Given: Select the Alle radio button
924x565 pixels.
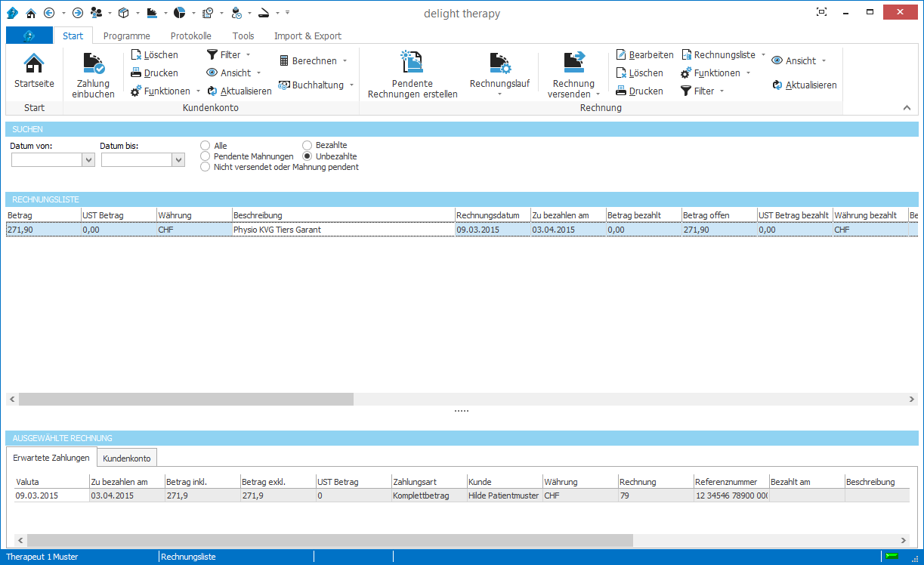Looking at the screenshot, I should [x=206, y=145].
